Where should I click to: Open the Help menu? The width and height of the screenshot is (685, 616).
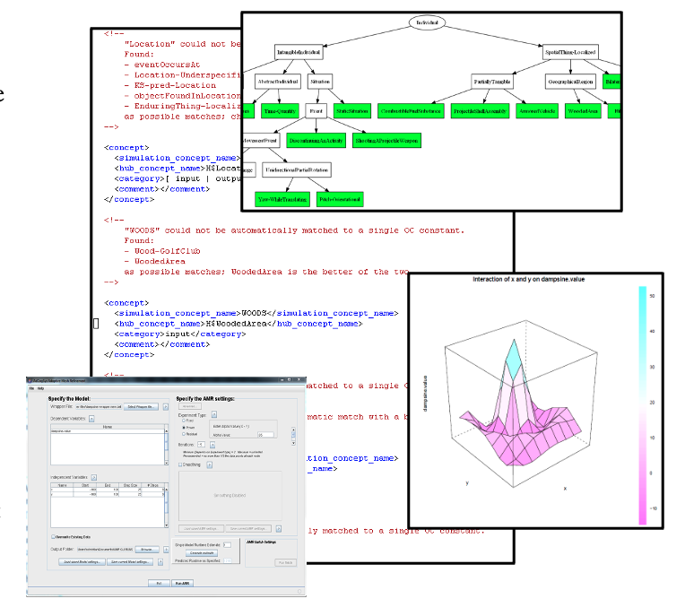coord(40,388)
